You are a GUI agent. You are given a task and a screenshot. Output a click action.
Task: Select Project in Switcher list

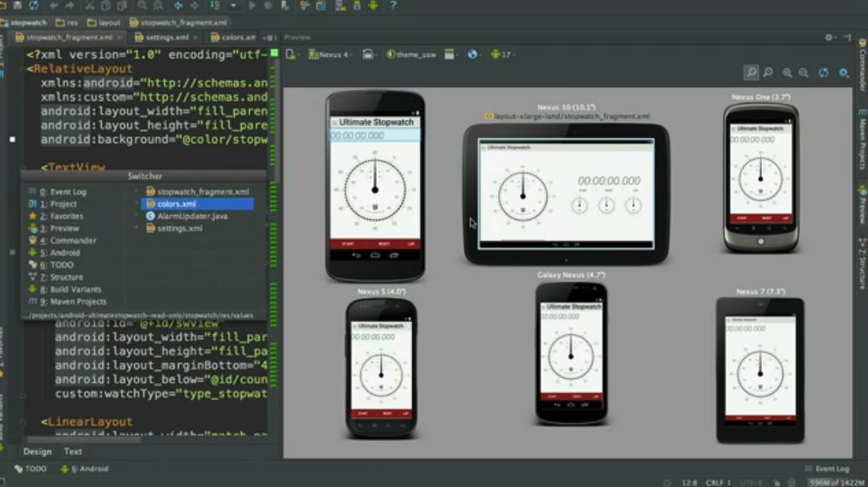pyautogui.click(x=58, y=204)
